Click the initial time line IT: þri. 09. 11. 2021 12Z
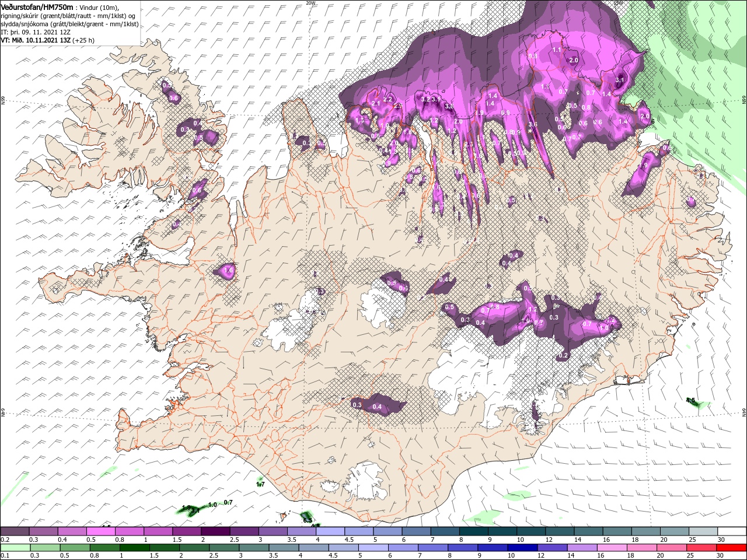 tap(36, 32)
